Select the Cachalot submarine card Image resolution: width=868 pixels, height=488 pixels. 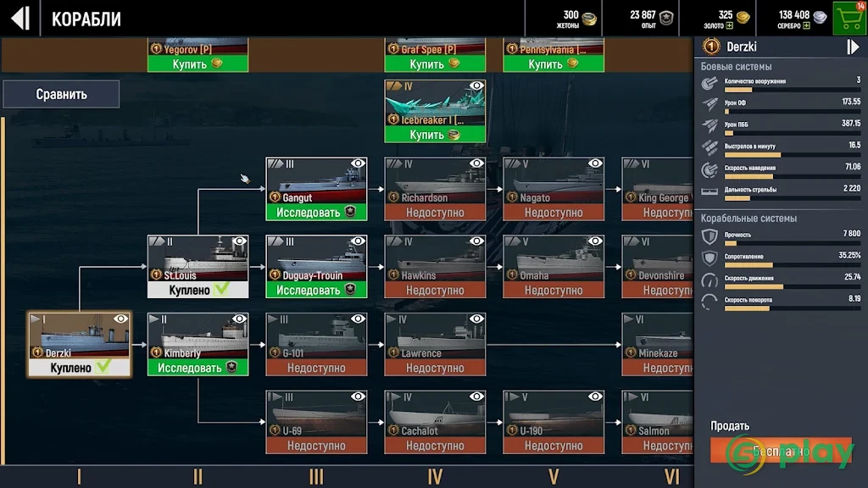(435, 422)
